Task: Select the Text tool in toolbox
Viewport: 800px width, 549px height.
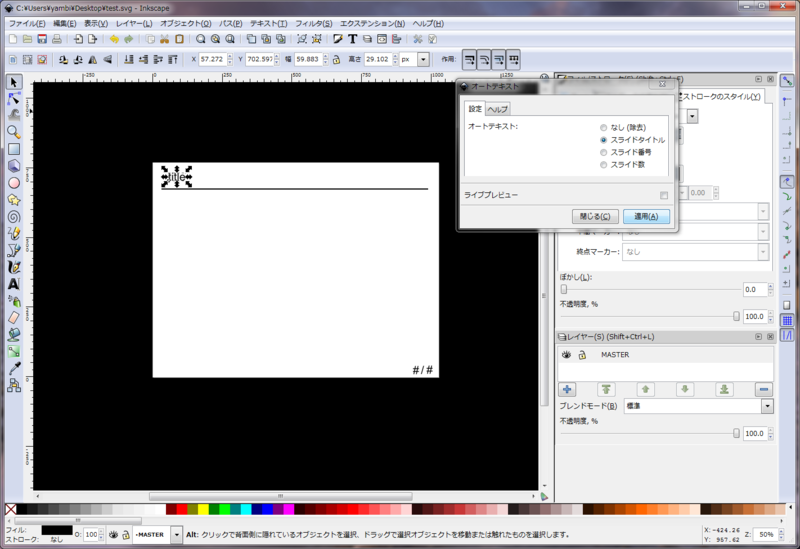Action: [14, 284]
